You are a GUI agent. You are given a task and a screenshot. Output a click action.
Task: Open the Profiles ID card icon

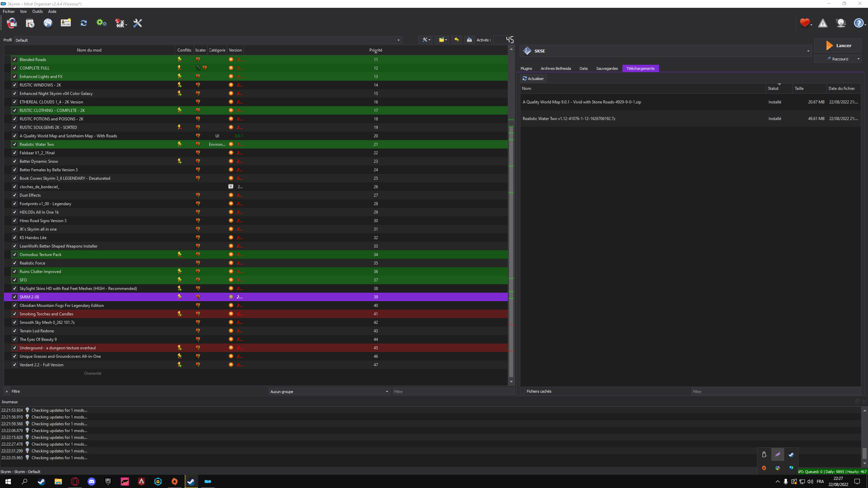(x=66, y=23)
